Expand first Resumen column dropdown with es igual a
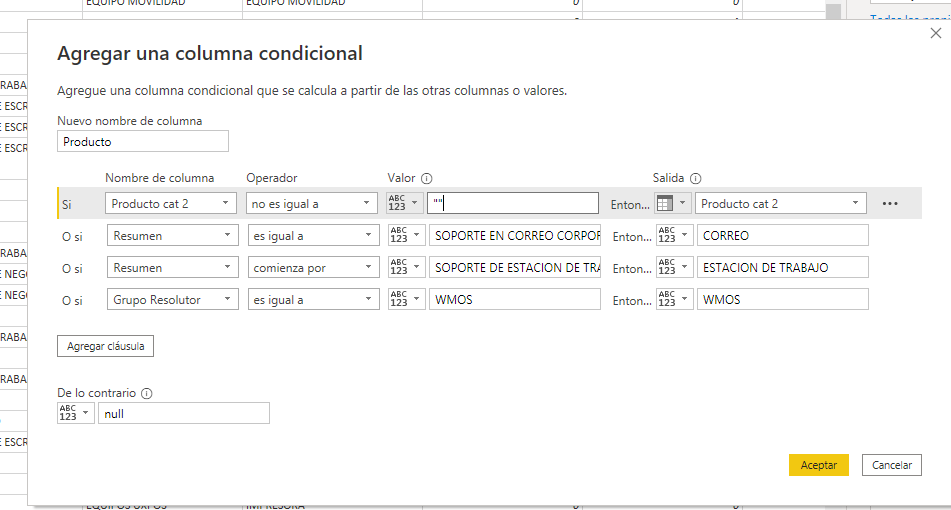 [x=172, y=235]
